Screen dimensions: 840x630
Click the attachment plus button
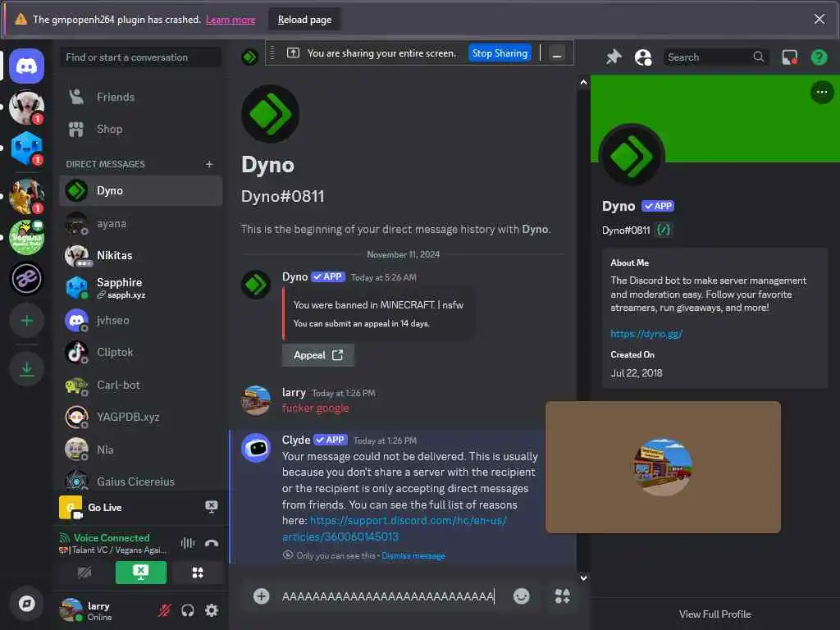click(262, 596)
